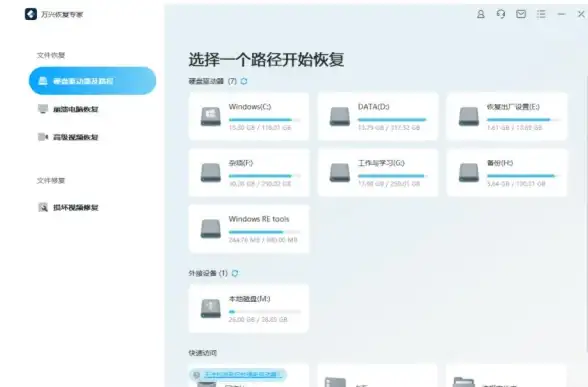
Task: Choose the 工作与学习(G:) drive card
Action: tap(378, 172)
